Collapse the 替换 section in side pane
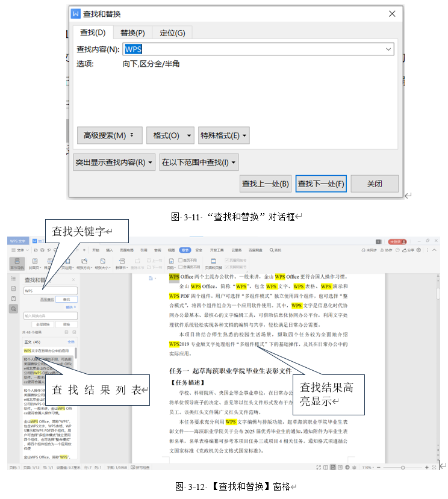Screen dimensions: 448x499 click(71, 307)
